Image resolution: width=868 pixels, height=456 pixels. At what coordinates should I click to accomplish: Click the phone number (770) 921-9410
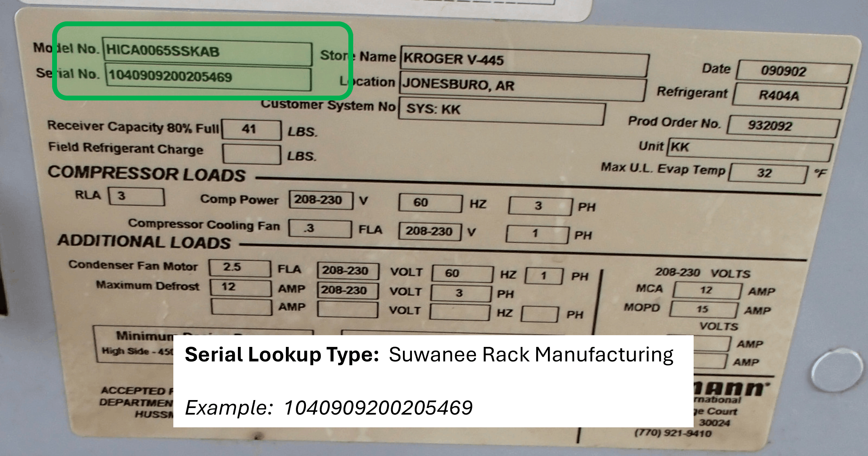[673, 433]
